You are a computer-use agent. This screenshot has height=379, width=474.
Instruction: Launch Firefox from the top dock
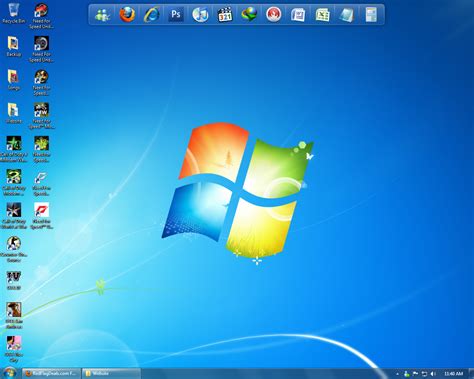click(x=127, y=15)
